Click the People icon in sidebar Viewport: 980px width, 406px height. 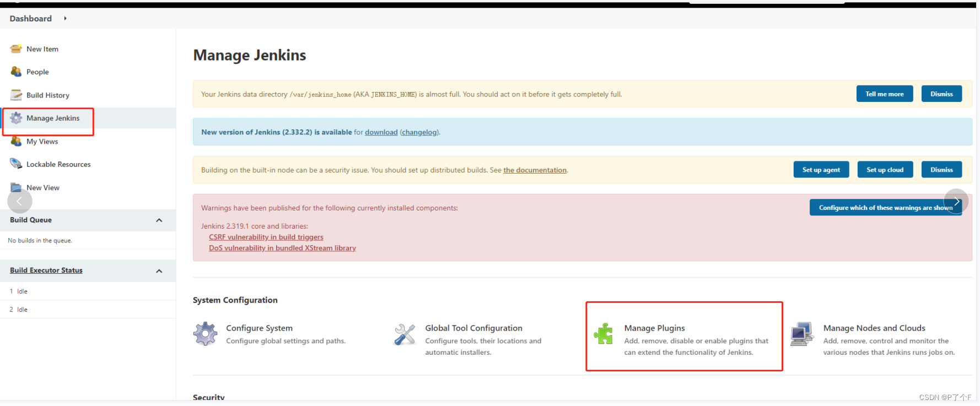pyautogui.click(x=16, y=72)
